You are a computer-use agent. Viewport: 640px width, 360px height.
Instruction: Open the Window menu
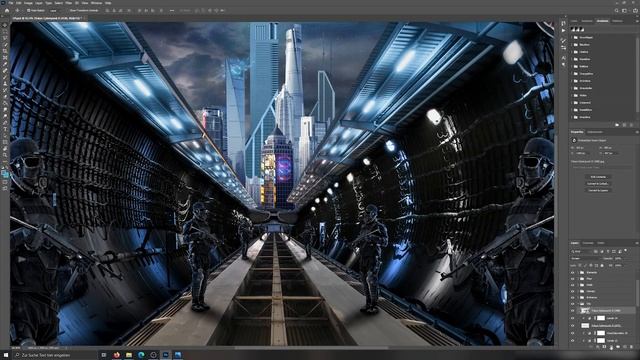[x=96, y=3]
